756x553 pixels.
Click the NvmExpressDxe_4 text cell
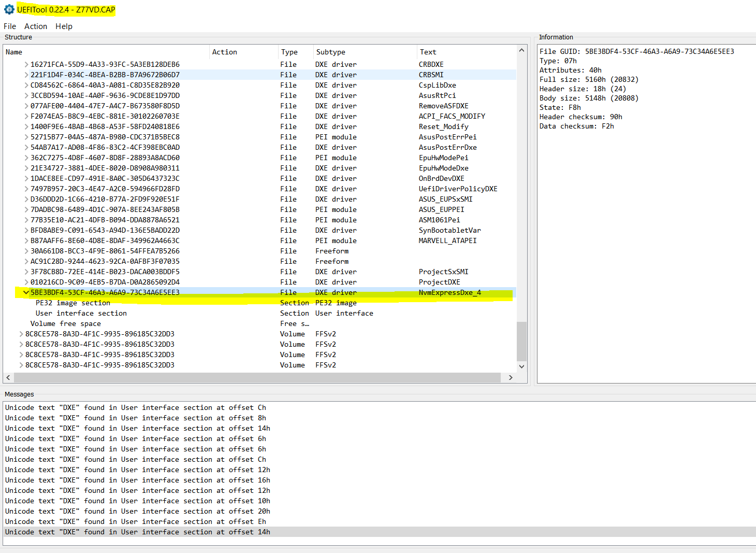[450, 293]
